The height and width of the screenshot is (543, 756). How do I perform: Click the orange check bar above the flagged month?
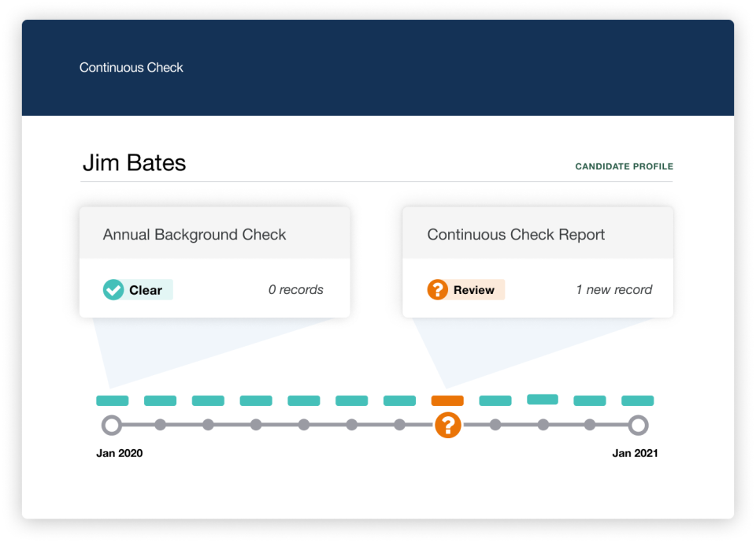coord(447,400)
